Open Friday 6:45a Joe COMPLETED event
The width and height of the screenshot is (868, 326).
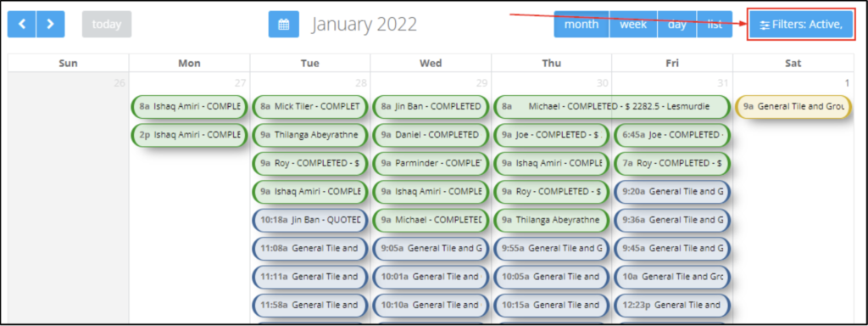tap(672, 135)
